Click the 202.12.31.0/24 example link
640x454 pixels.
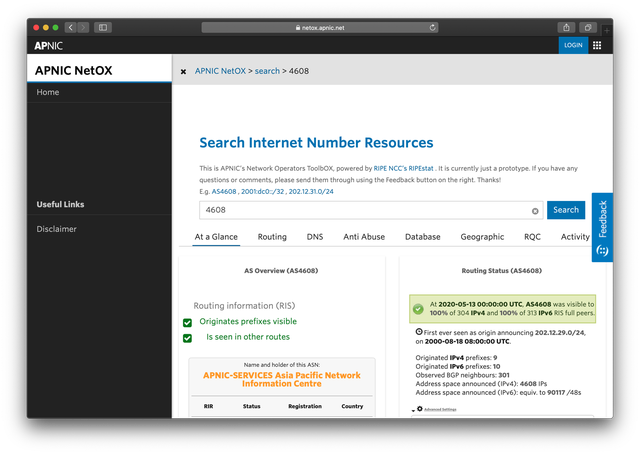(311, 191)
